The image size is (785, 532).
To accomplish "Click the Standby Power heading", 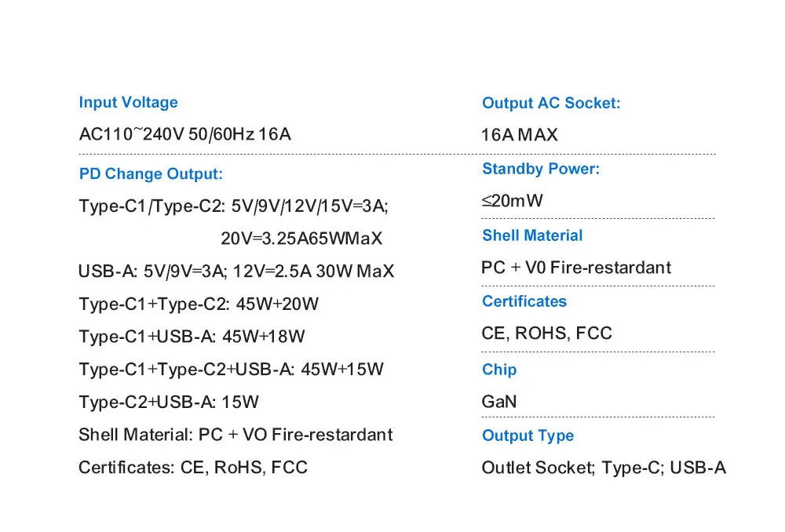I will [541, 169].
